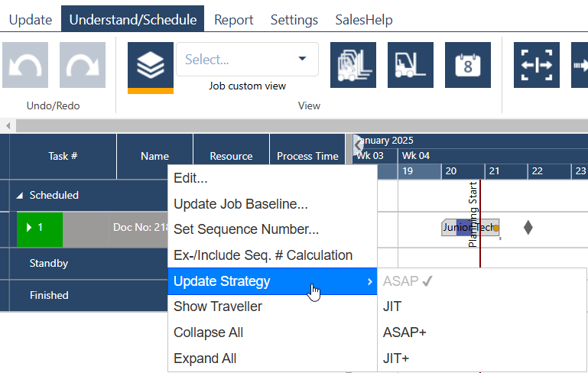Click the Task # column header
This screenshot has width=588, height=373.
pos(63,156)
